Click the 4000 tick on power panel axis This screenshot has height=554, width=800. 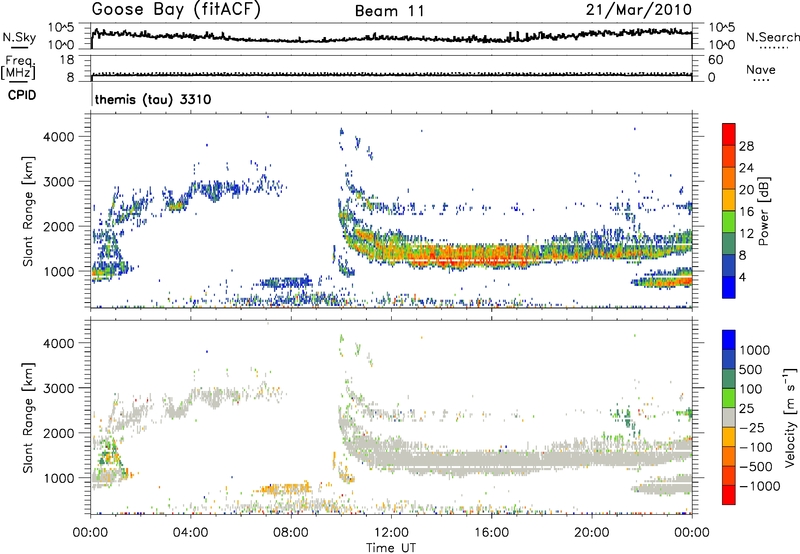click(x=59, y=137)
